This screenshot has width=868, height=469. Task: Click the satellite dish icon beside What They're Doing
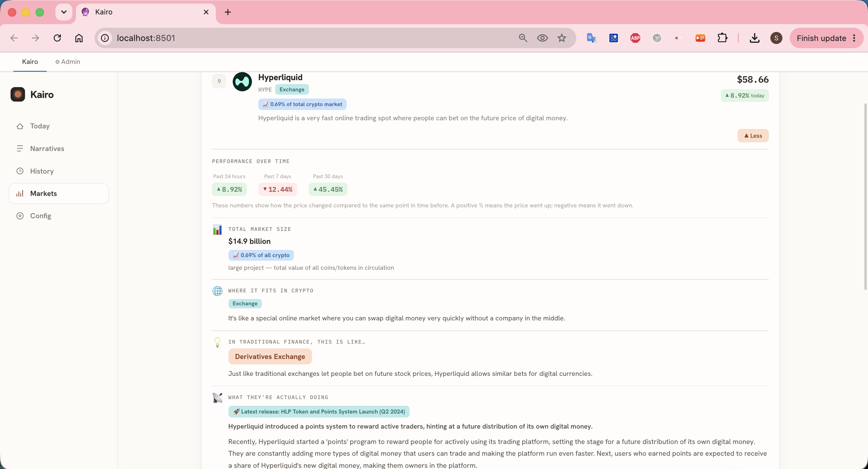217,398
